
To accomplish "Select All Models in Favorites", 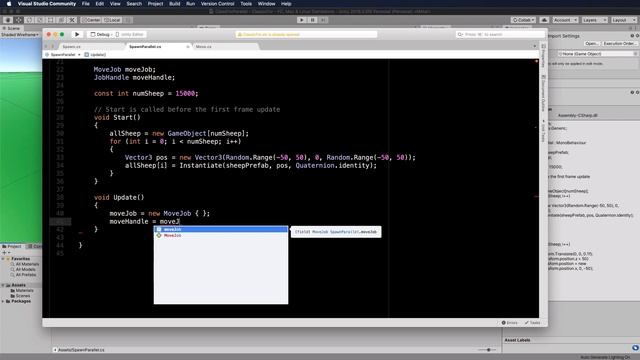I will (23, 269).
